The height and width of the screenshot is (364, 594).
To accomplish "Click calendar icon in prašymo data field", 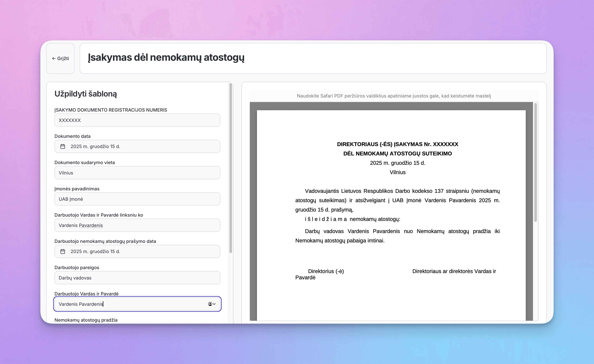I will [63, 251].
